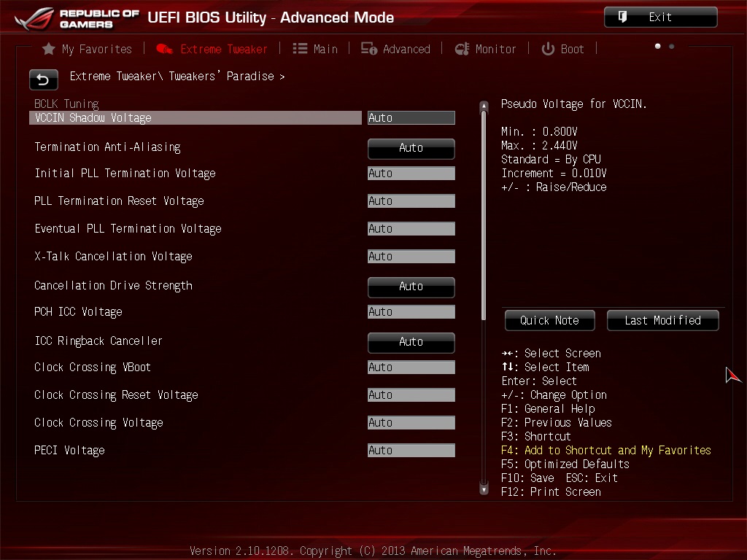Edit Eventual PLL Termination Voltage field
747x560 pixels.
[x=411, y=228]
